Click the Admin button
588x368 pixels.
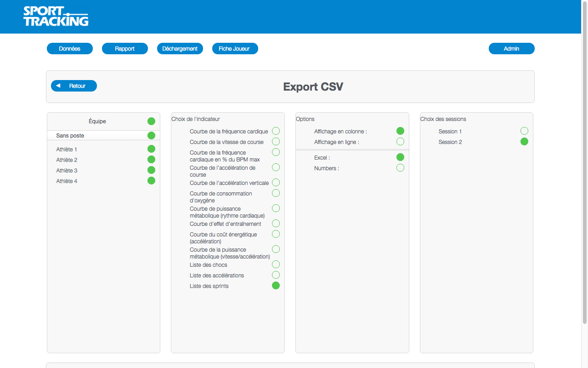[x=511, y=49]
